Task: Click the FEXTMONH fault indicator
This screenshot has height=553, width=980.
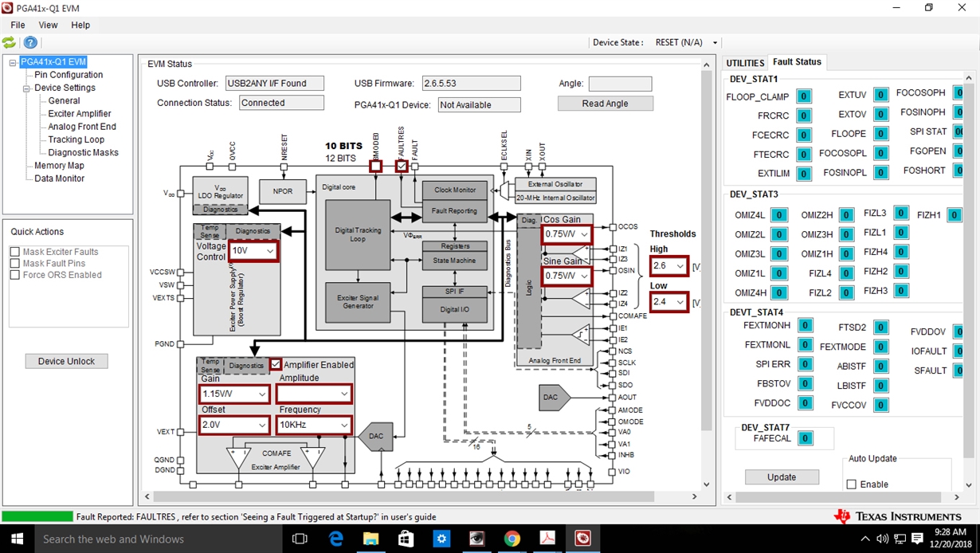Action: pyautogui.click(x=806, y=325)
